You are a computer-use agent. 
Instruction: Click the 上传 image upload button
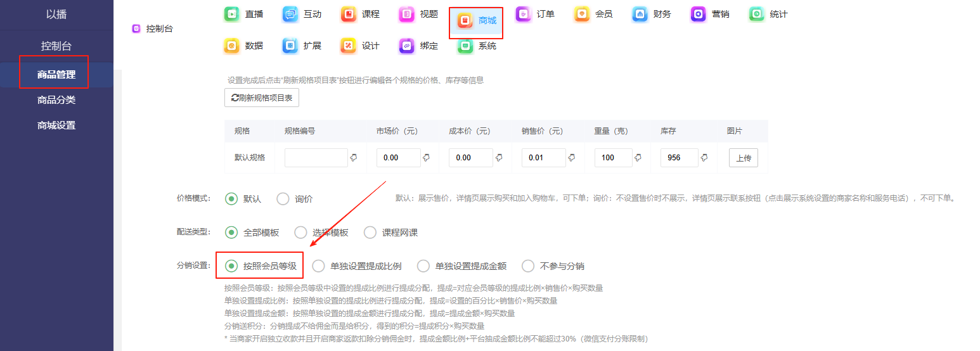[743, 158]
